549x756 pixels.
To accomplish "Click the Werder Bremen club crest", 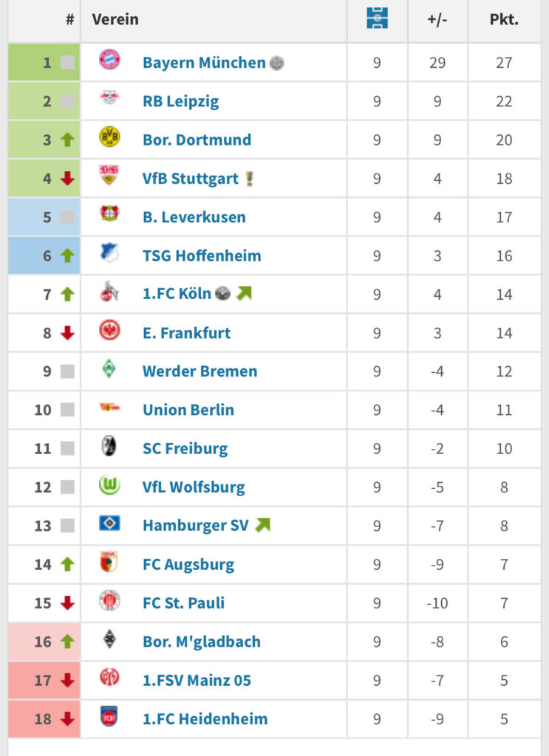I will click(x=111, y=371).
